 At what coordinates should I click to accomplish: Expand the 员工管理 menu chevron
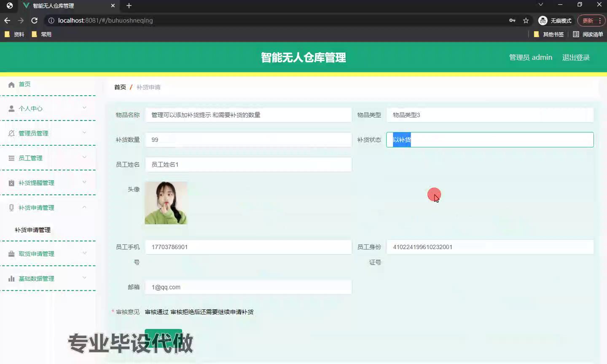pos(84,158)
